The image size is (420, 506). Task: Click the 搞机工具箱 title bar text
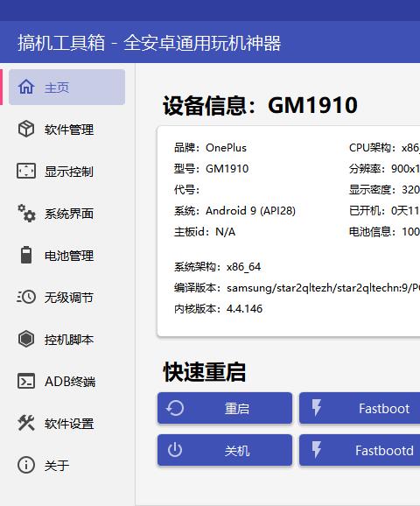[x=150, y=43]
